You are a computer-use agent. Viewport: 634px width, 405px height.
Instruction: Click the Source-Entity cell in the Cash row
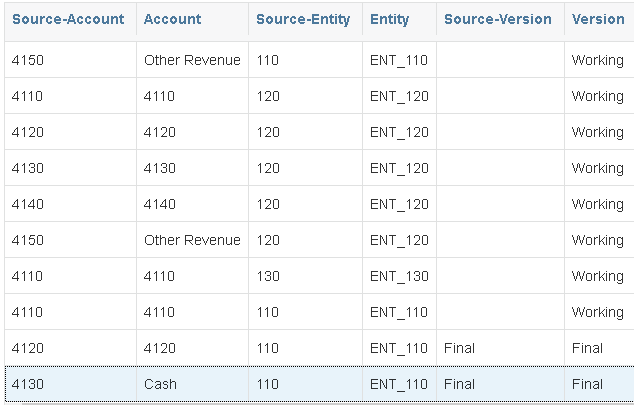268,384
